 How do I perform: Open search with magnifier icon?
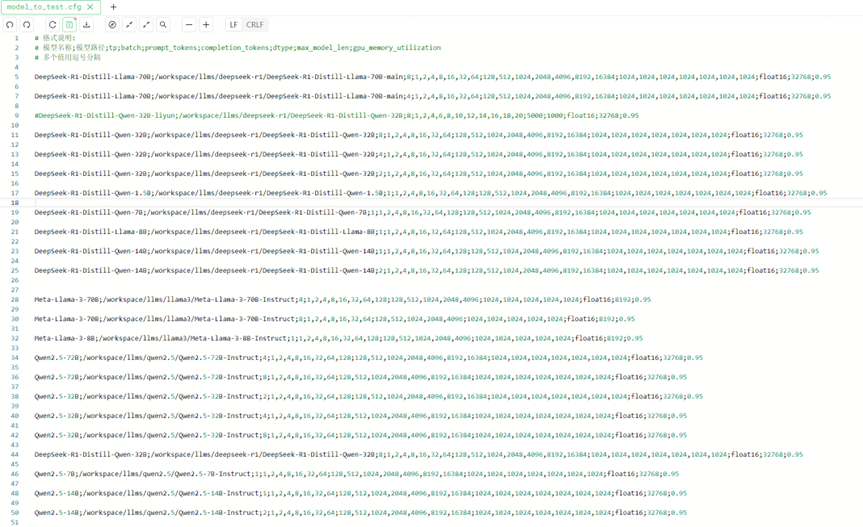163,24
